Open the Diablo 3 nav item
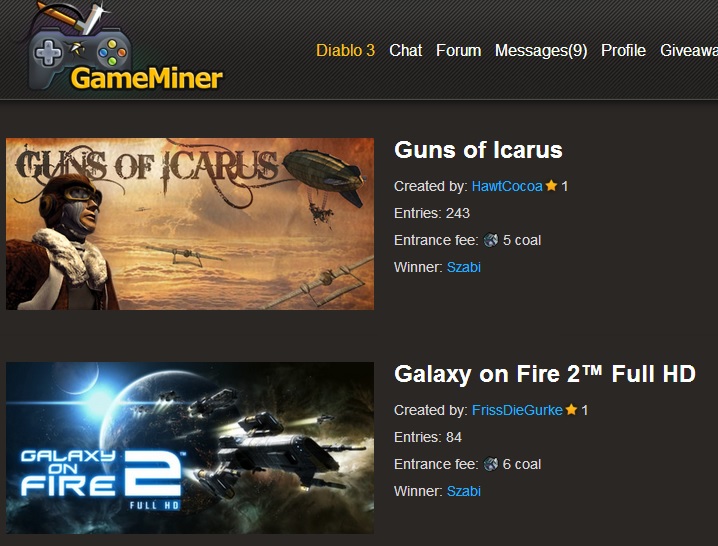718x546 pixels. [345, 50]
